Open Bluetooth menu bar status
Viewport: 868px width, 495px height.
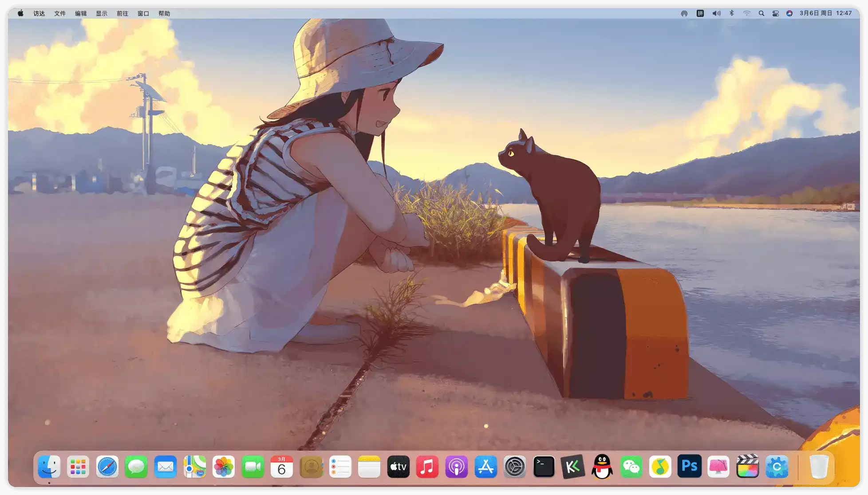pos(732,13)
